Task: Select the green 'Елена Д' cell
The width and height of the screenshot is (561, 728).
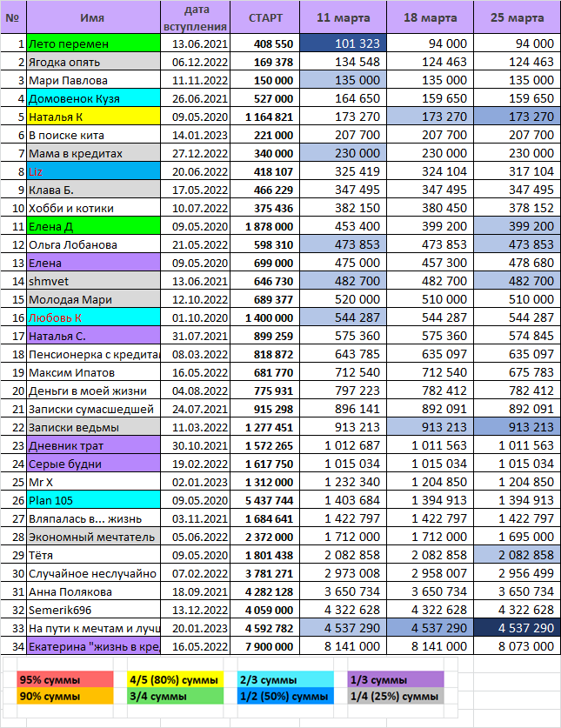Action: tap(93, 226)
